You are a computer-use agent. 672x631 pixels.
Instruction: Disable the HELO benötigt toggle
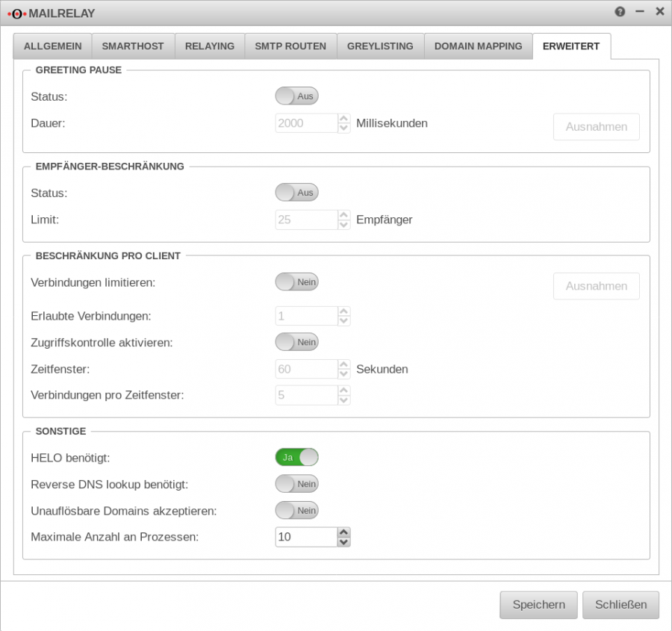(296, 456)
